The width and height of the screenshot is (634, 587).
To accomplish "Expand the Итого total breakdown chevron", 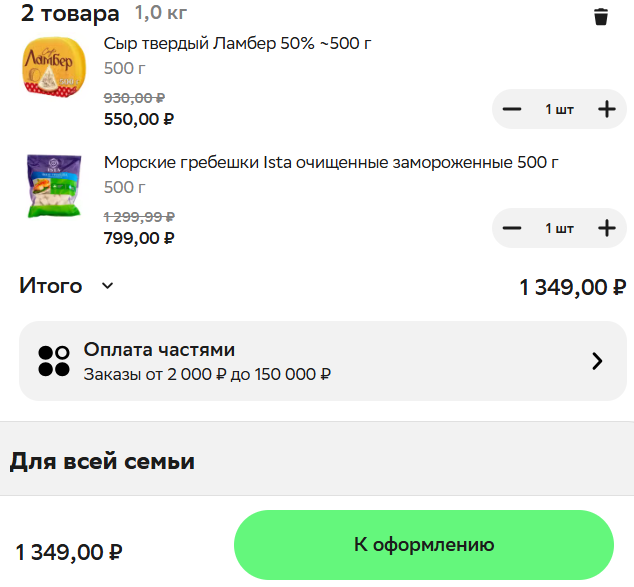I will coord(108,286).
